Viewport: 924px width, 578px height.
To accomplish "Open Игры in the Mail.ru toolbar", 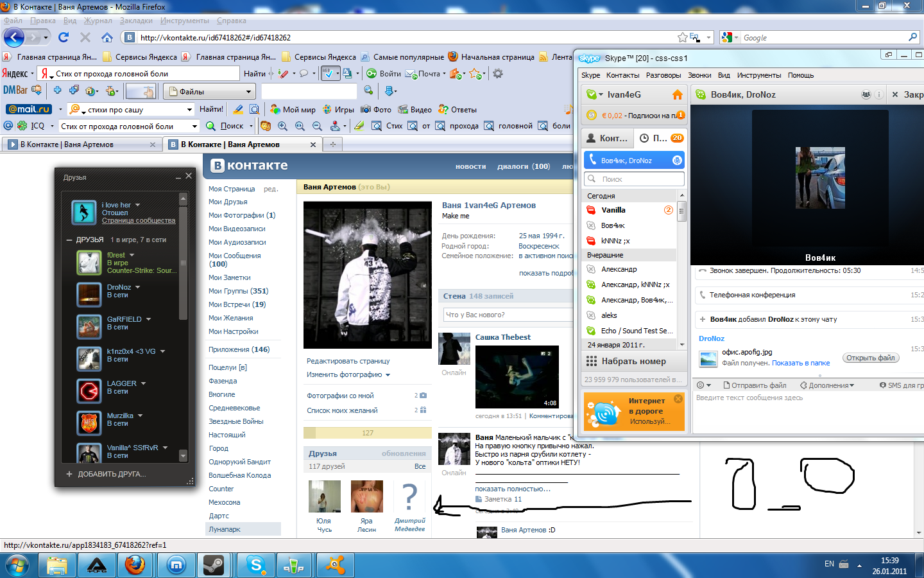I will tap(338, 109).
